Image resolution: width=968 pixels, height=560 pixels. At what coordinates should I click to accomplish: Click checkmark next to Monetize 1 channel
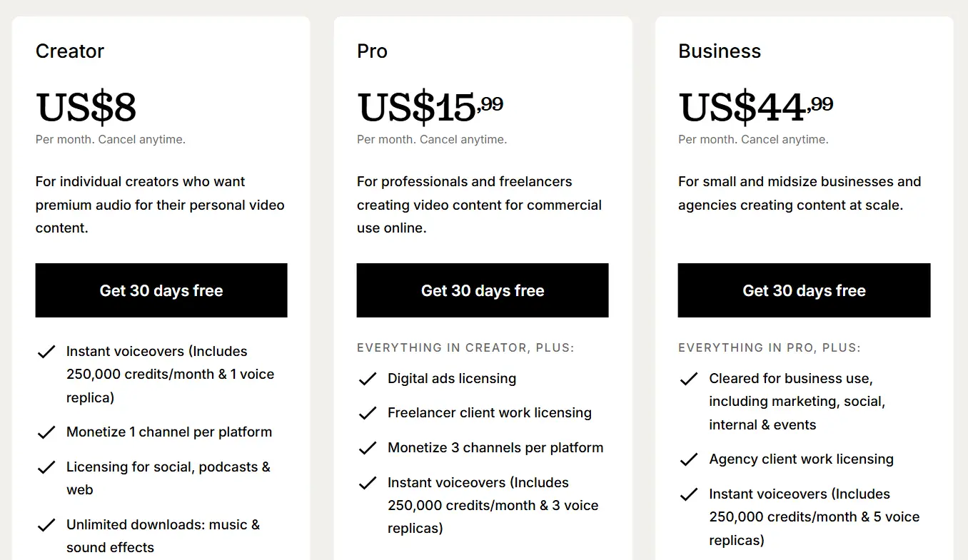pos(46,432)
